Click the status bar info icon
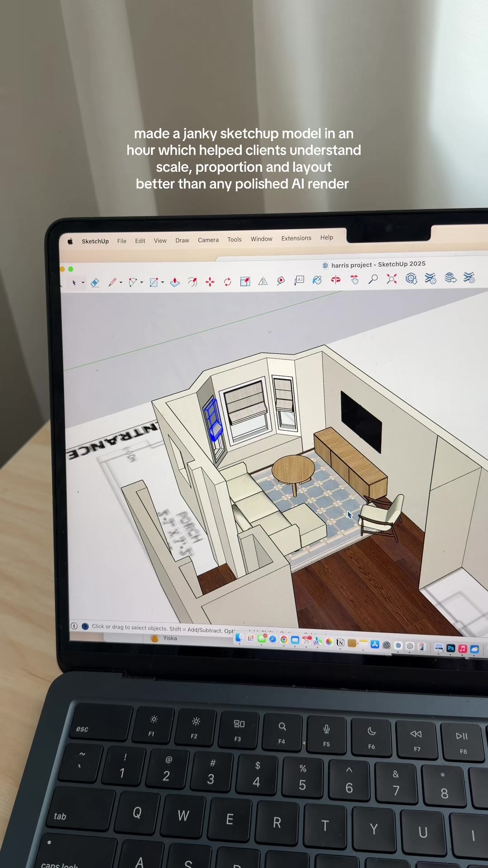Image resolution: width=488 pixels, height=868 pixels. [x=74, y=626]
